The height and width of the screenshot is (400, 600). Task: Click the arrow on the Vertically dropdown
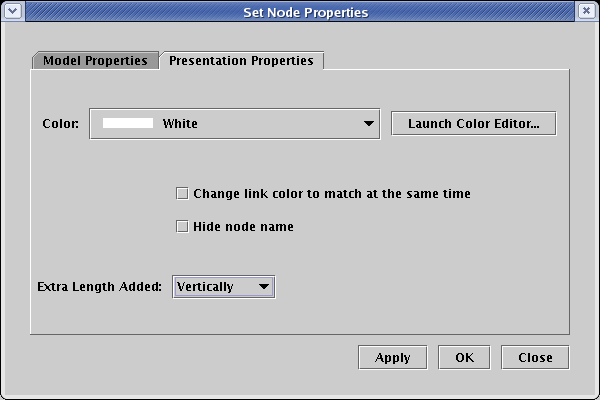[264, 287]
